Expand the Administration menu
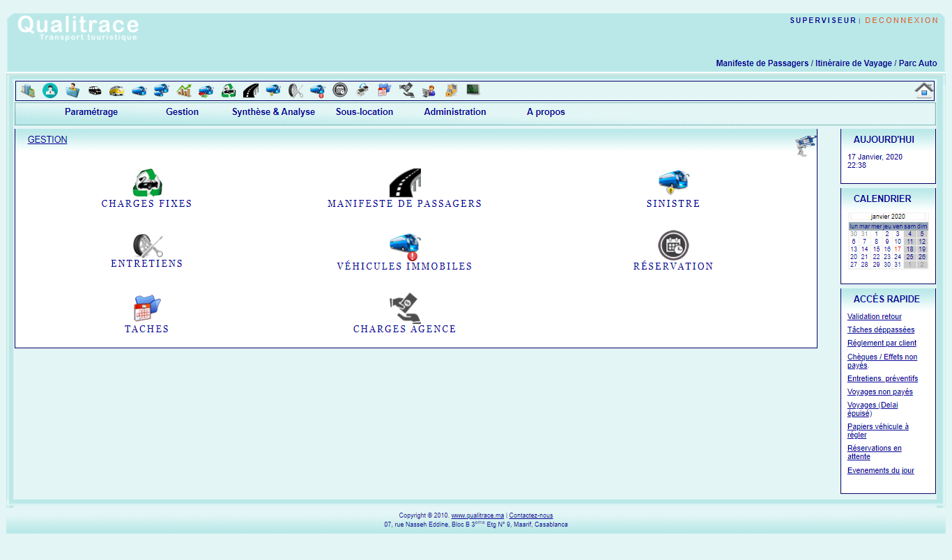The width and height of the screenshot is (952, 560). click(x=455, y=112)
